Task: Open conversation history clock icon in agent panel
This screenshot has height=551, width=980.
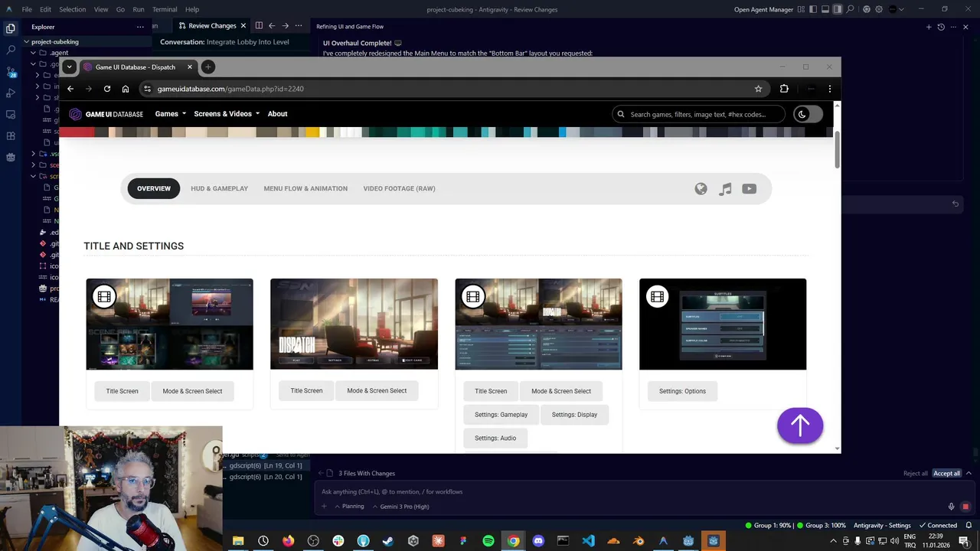Action: point(941,27)
